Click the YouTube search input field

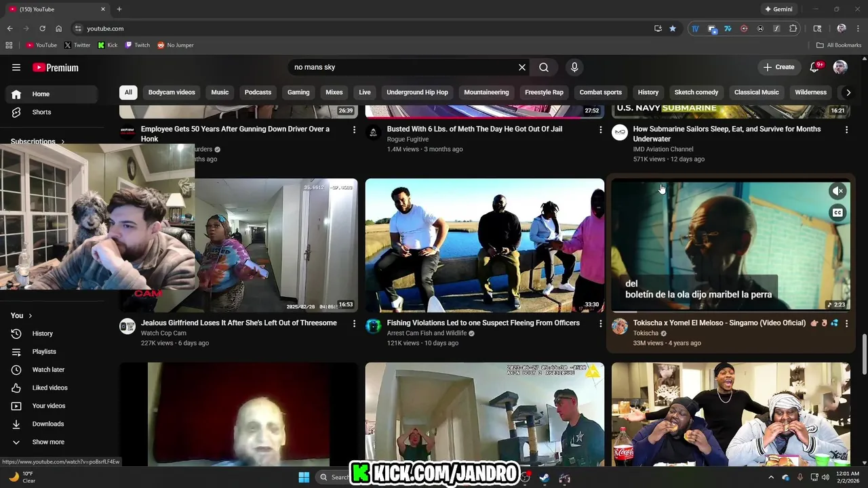click(403, 67)
